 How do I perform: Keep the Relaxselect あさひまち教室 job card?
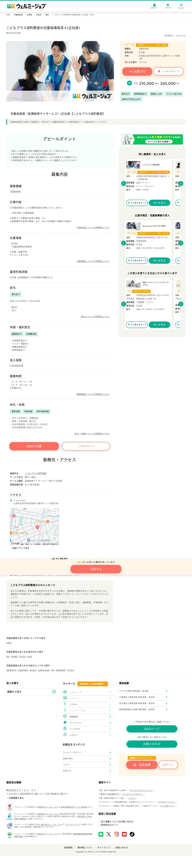click(137, 261)
